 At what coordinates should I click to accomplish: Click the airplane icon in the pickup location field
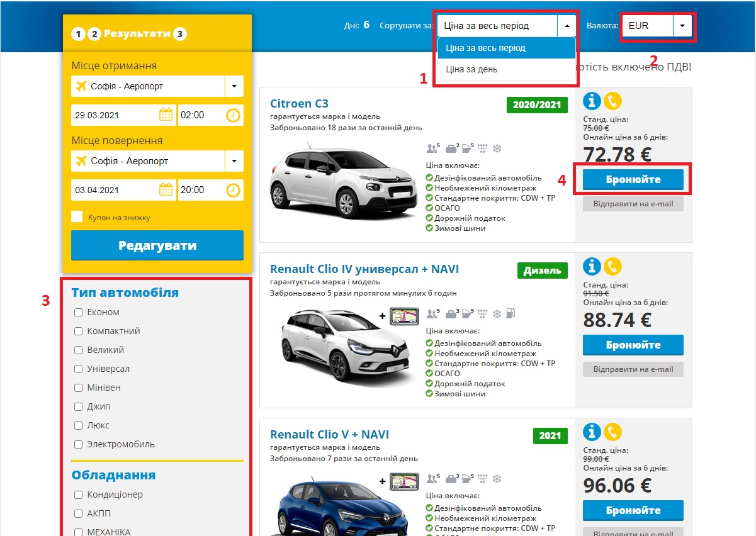pyautogui.click(x=81, y=86)
